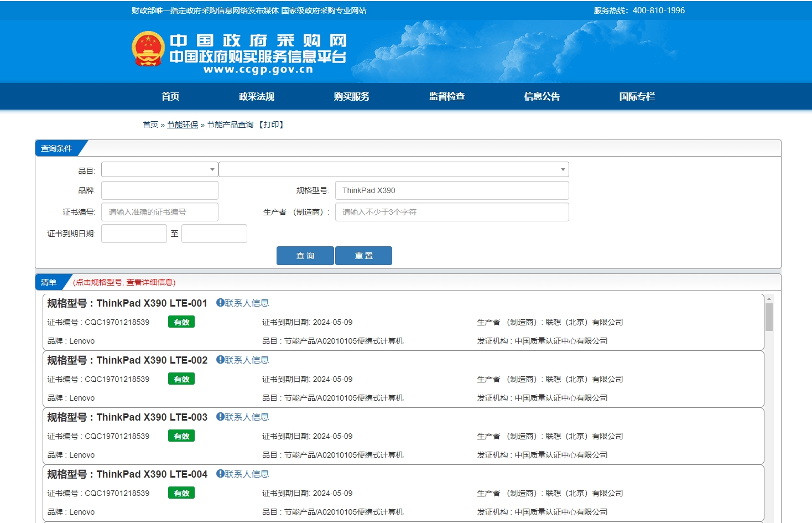This screenshot has width=812, height=523.
Task: Click the 生产者(制造商) manufacturer field
Action: 452,212
